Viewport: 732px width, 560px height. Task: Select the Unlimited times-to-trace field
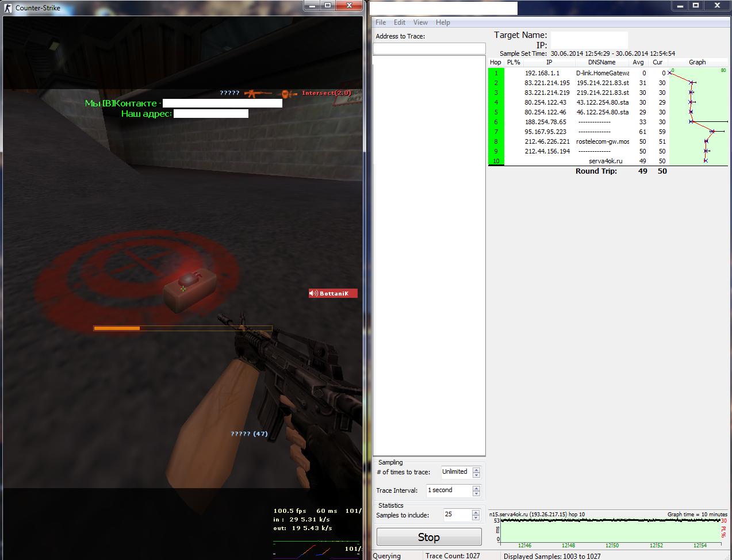[x=457, y=472]
